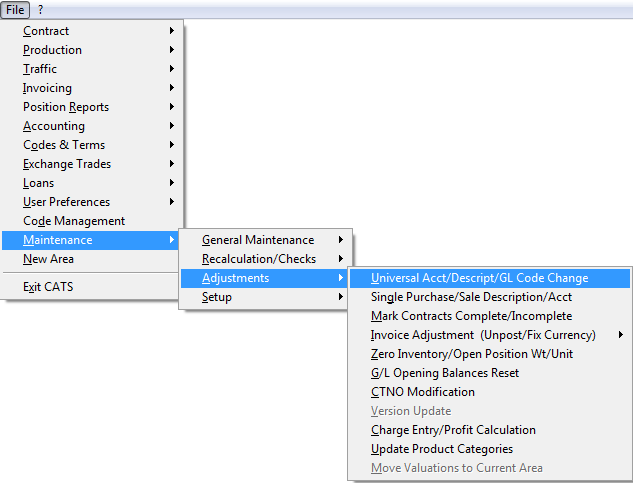This screenshot has height=483, width=633.
Task: Select CTNO Modification
Action: click(x=490, y=392)
